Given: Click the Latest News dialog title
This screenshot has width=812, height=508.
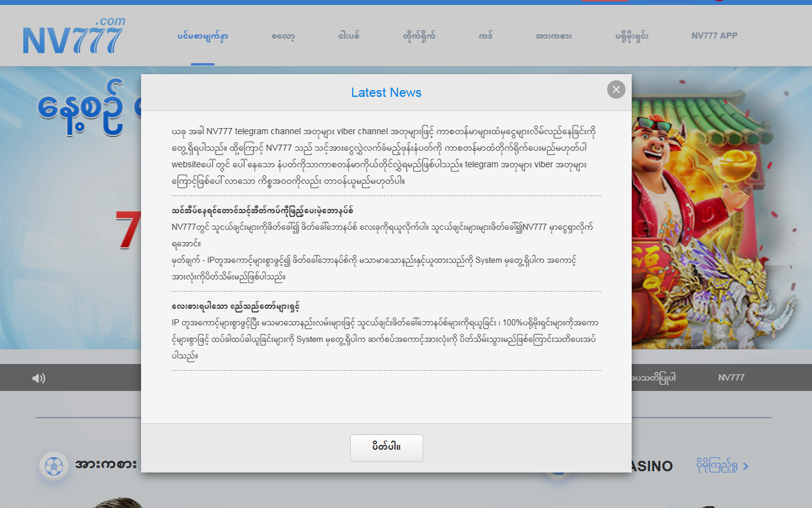Looking at the screenshot, I should (386, 93).
